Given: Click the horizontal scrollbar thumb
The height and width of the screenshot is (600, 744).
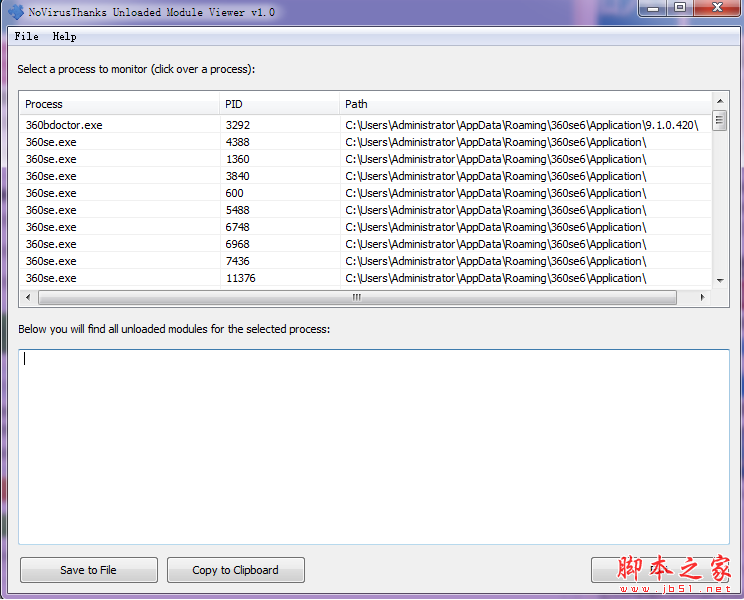Looking at the screenshot, I should 357,297.
